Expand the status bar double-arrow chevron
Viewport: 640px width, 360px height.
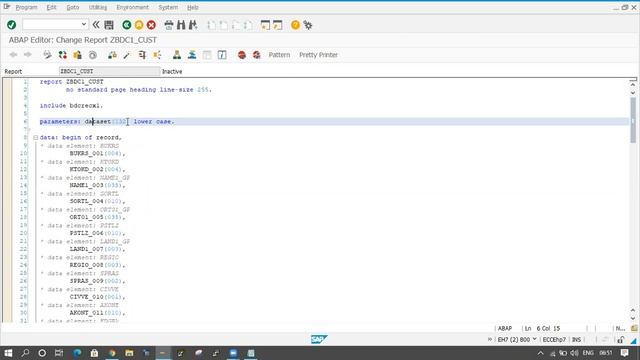pos(490,339)
